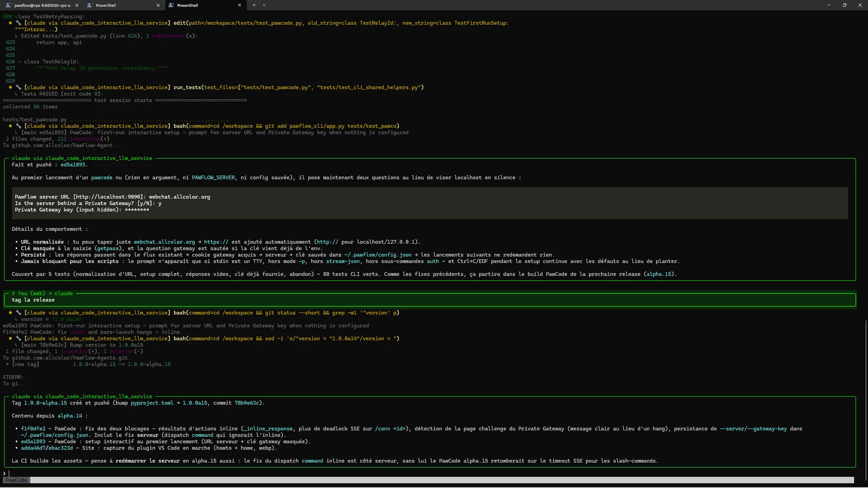Click 'alpha.14' after 'Contenu depuis'

[70, 416]
